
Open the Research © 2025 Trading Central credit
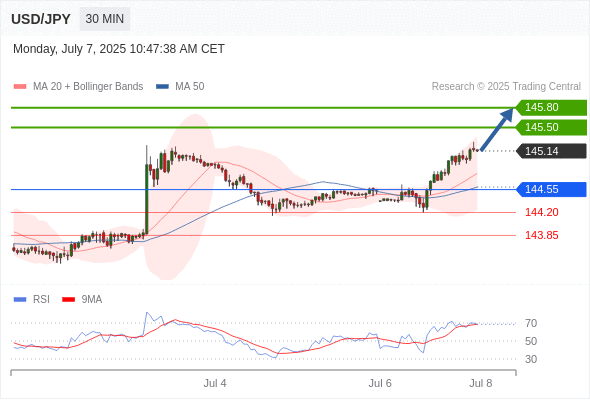click(506, 87)
